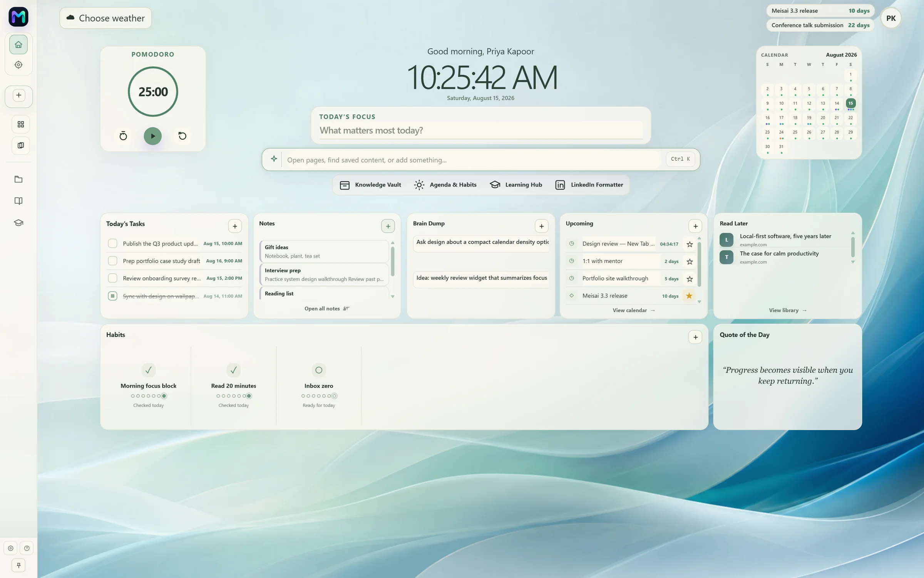924x578 pixels.
Task: Reset the Pomodoro timer
Action: (x=182, y=136)
